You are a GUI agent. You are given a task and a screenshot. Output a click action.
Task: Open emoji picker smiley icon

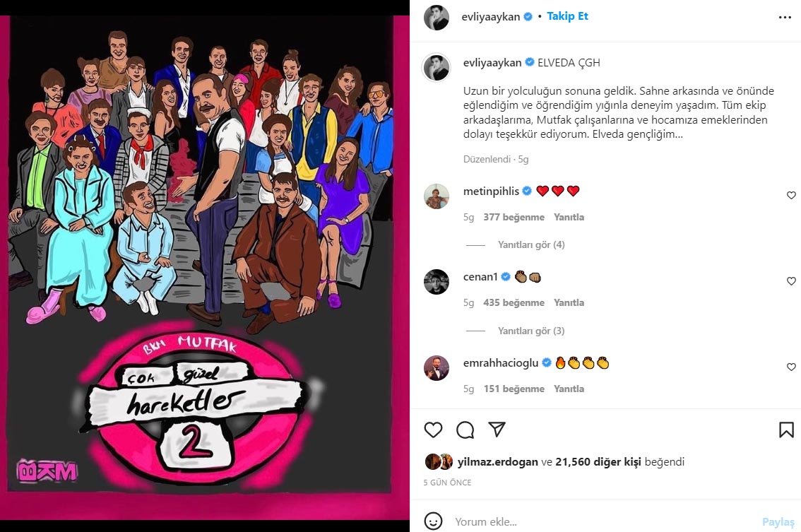tap(433, 521)
